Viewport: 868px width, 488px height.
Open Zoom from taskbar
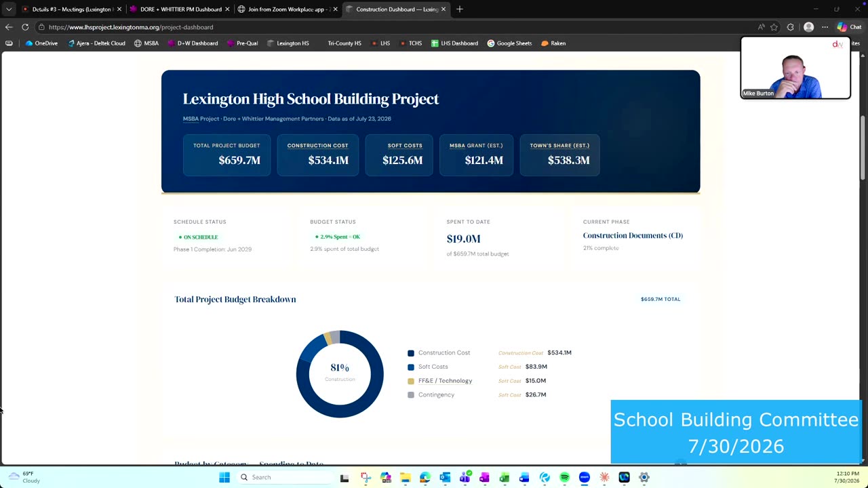pyautogui.click(x=585, y=477)
